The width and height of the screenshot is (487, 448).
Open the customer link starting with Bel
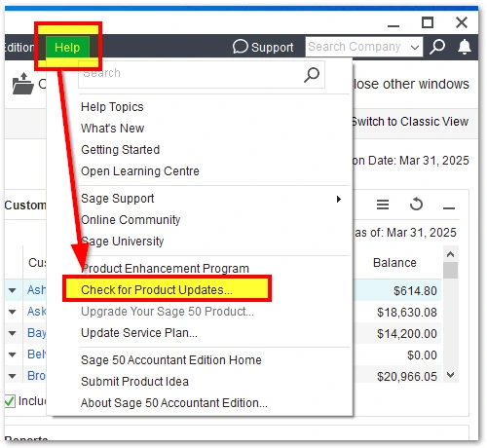[x=36, y=355]
